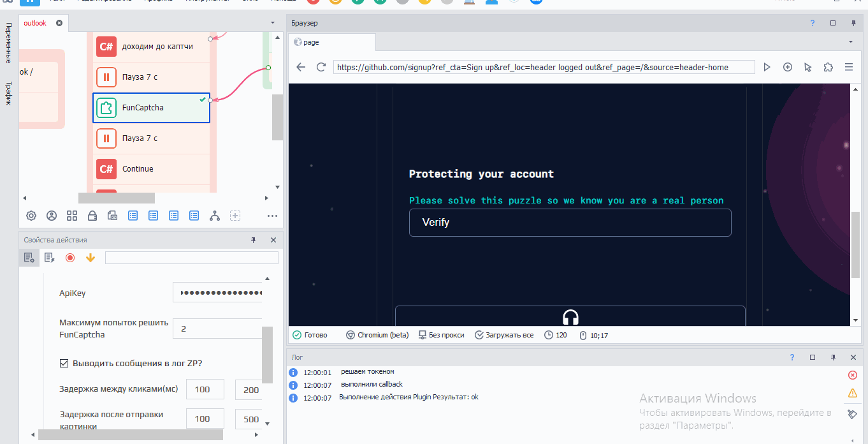This screenshot has width=868, height=444.
Task: Click the project canvas horizontal scrollbar thumb
Action: click(x=117, y=198)
